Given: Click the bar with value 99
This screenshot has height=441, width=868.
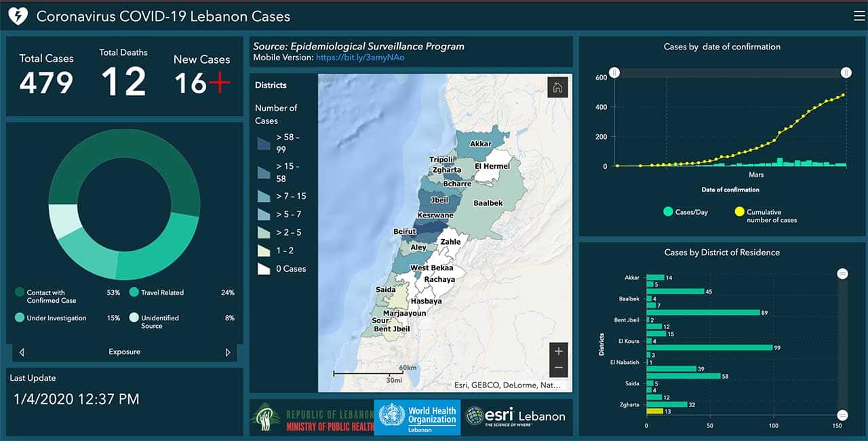Looking at the screenshot, I should click(709, 348).
